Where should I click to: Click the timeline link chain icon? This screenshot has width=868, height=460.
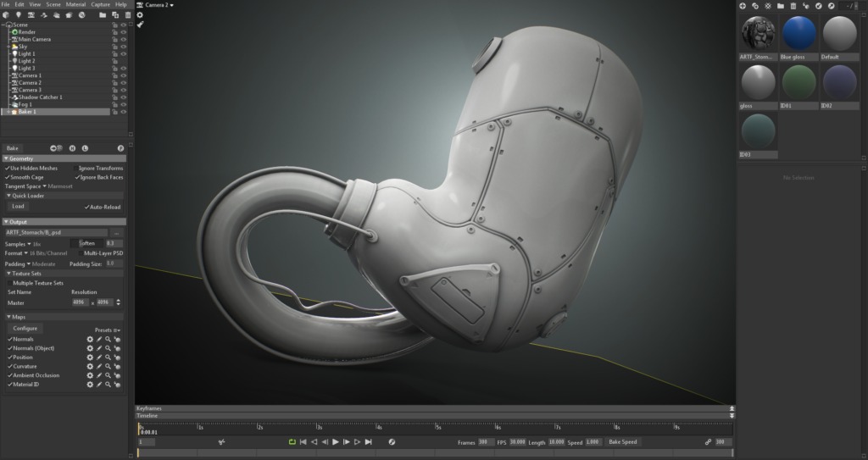point(708,441)
